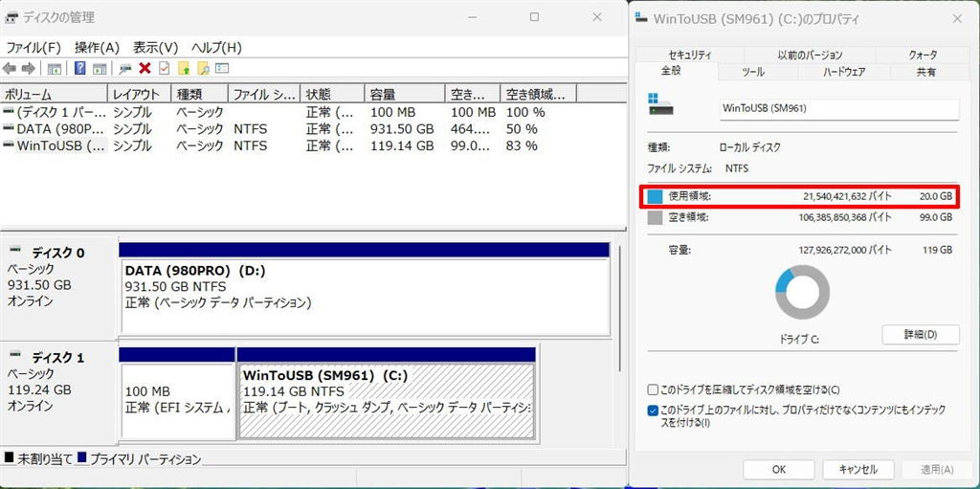Sort by the ボリューム column header
The image size is (980, 489).
click(55, 95)
